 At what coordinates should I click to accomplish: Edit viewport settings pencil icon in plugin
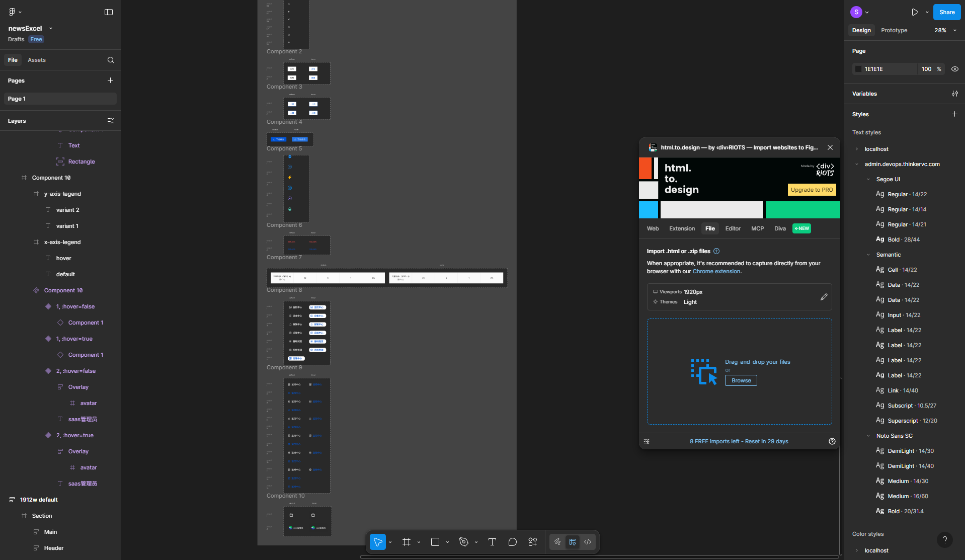[824, 297]
